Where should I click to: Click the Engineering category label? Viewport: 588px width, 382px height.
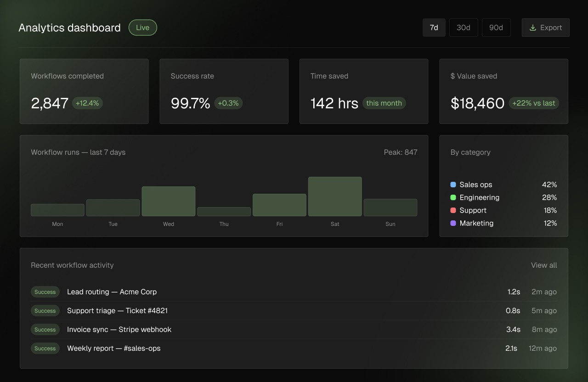[480, 197]
